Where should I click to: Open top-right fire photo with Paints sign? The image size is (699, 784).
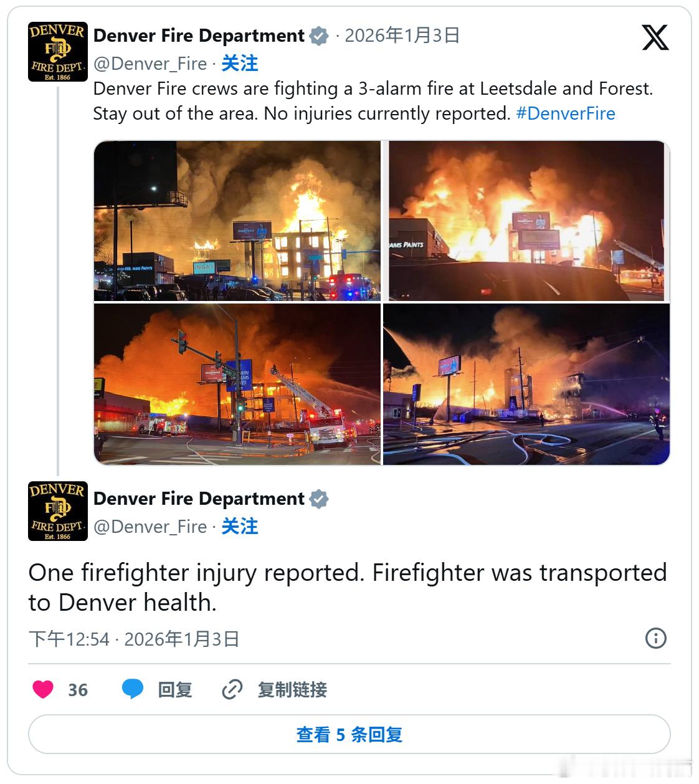(526, 221)
